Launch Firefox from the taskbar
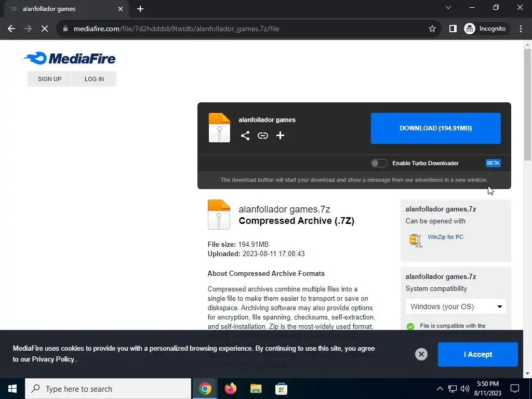Viewport: 532px width, 399px height. point(230,389)
